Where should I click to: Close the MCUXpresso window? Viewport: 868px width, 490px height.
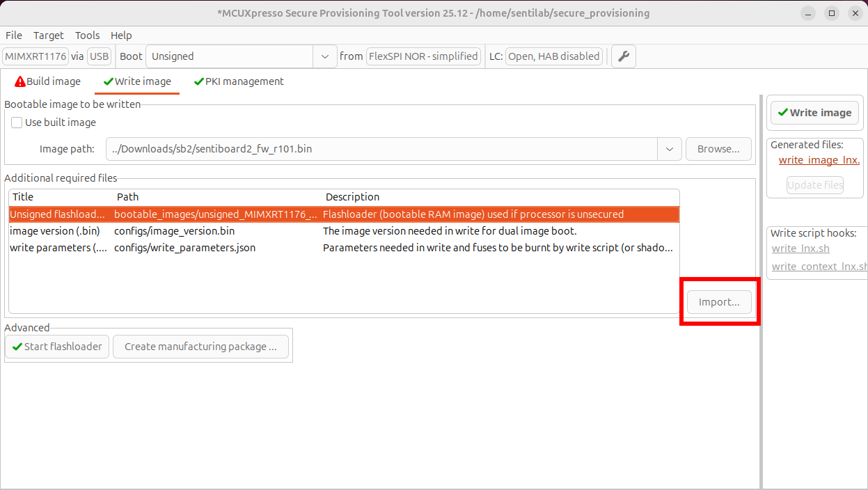click(x=854, y=13)
